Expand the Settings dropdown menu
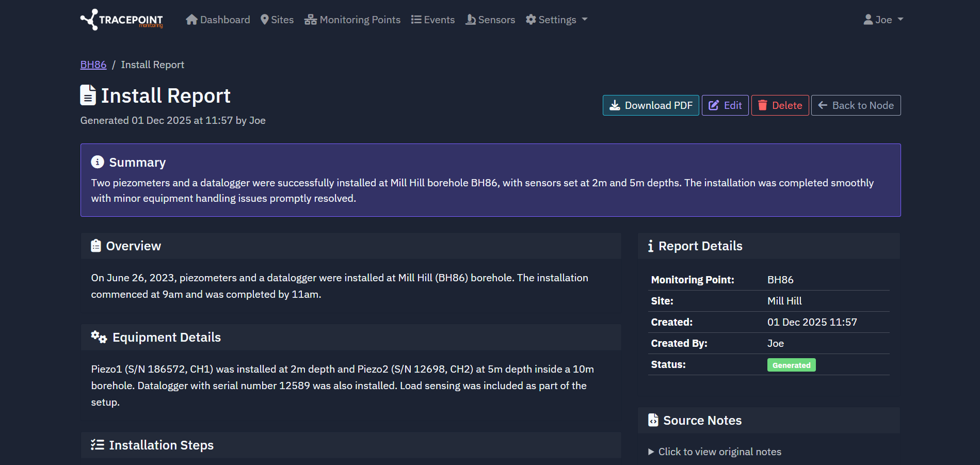Viewport: 980px width, 465px height. 557,19
